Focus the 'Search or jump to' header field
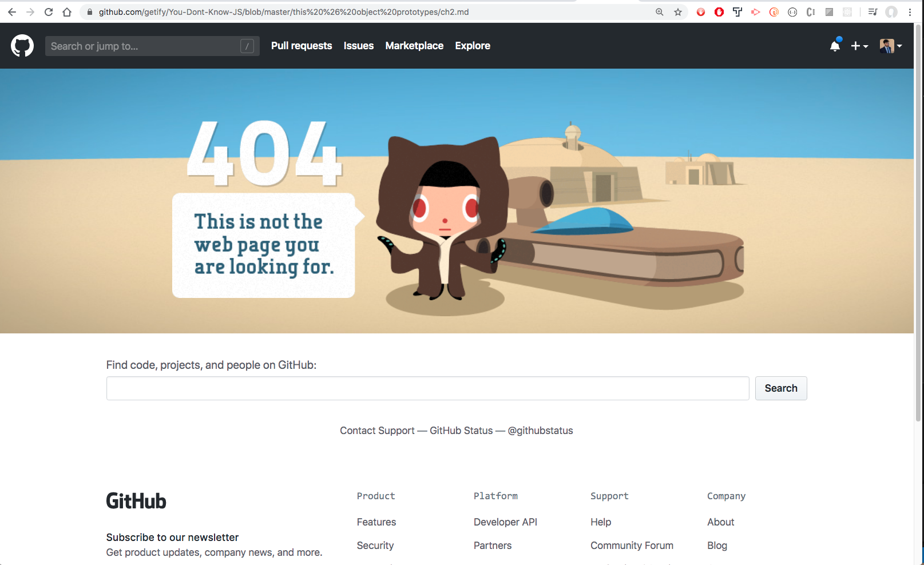The height and width of the screenshot is (565, 924). point(152,46)
